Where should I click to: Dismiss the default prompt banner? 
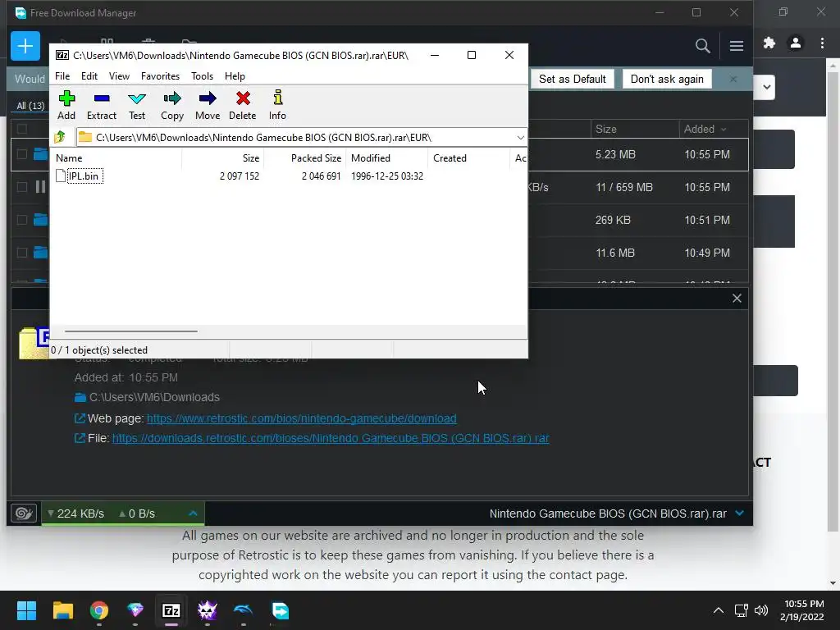[x=733, y=80]
